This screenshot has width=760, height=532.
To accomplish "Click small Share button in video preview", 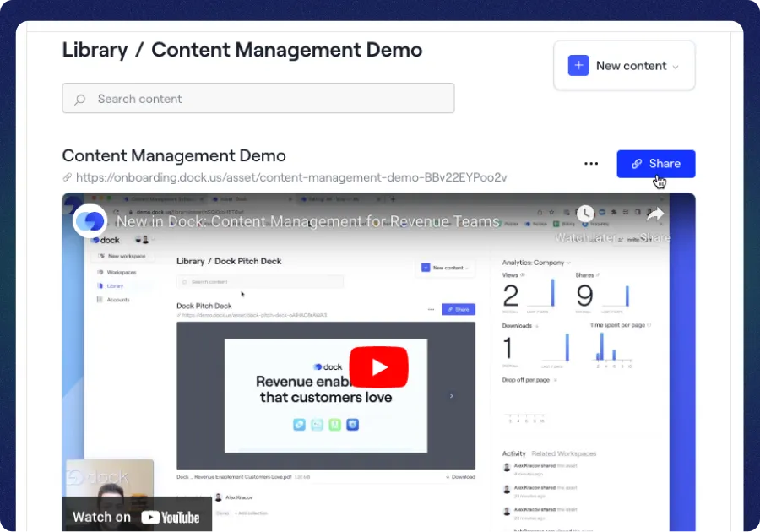I will (x=459, y=309).
